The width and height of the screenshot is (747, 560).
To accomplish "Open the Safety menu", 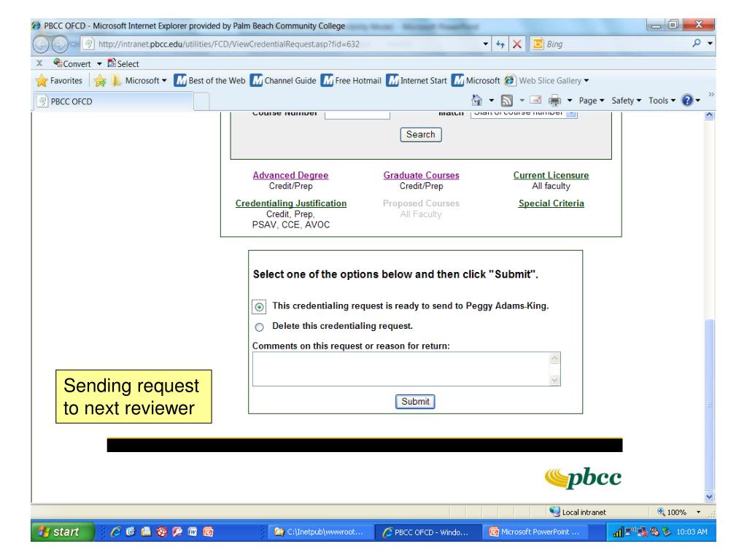I will coord(626,101).
